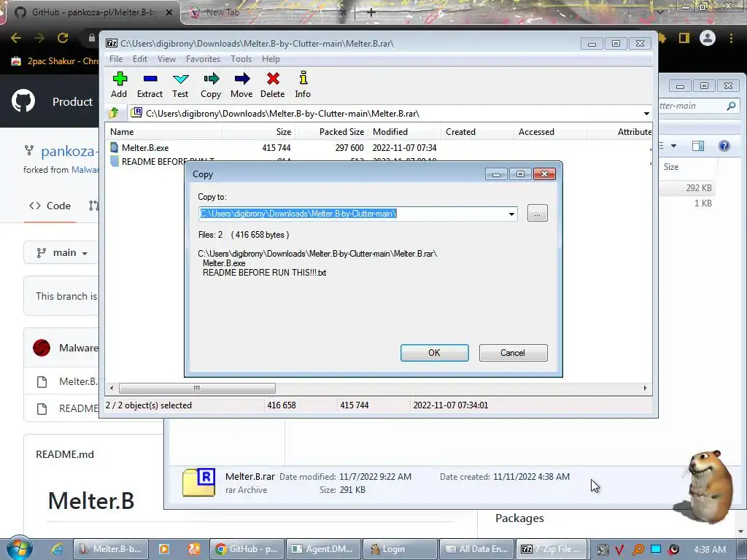Click the GitHub logo icon
Image resolution: width=747 pixels, height=560 pixels.
click(x=23, y=101)
